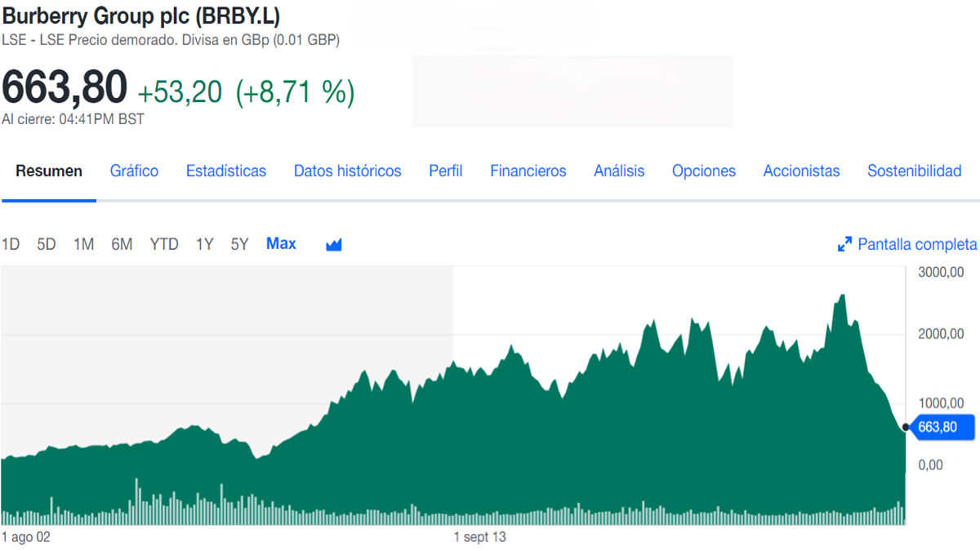Open the Accionistas tab
This screenshot has width=980, height=551.
coord(800,171)
